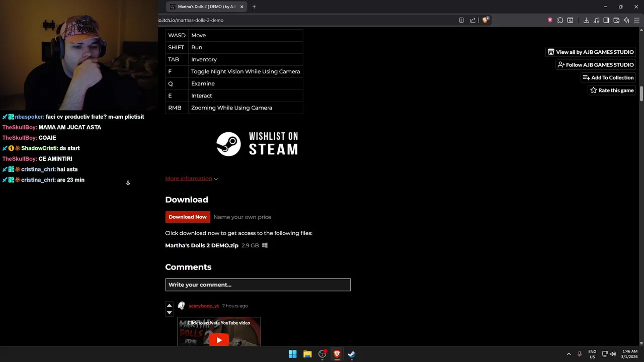The height and width of the screenshot is (362, 644).
Task: Click Martha's Dolls 2 DEMO.zip filename
Action: click(x=202, y=245)
